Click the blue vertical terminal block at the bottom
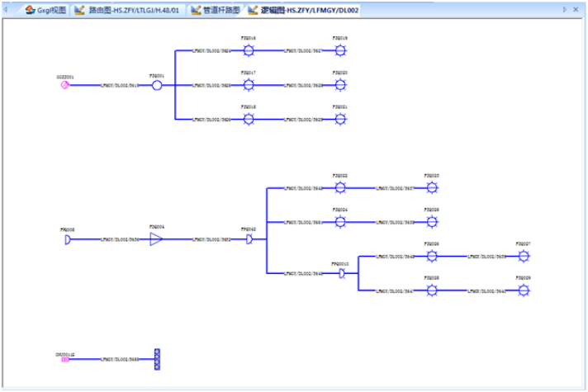 (157, 360)
